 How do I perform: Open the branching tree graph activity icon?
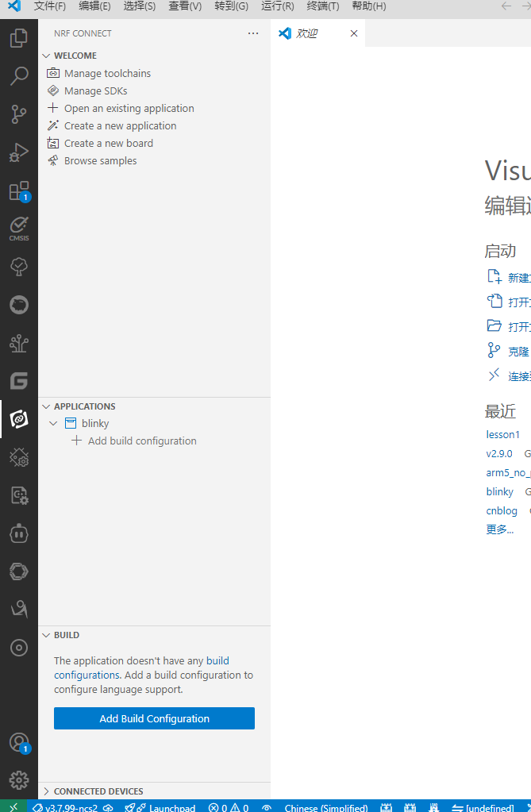tap(18, 344)
